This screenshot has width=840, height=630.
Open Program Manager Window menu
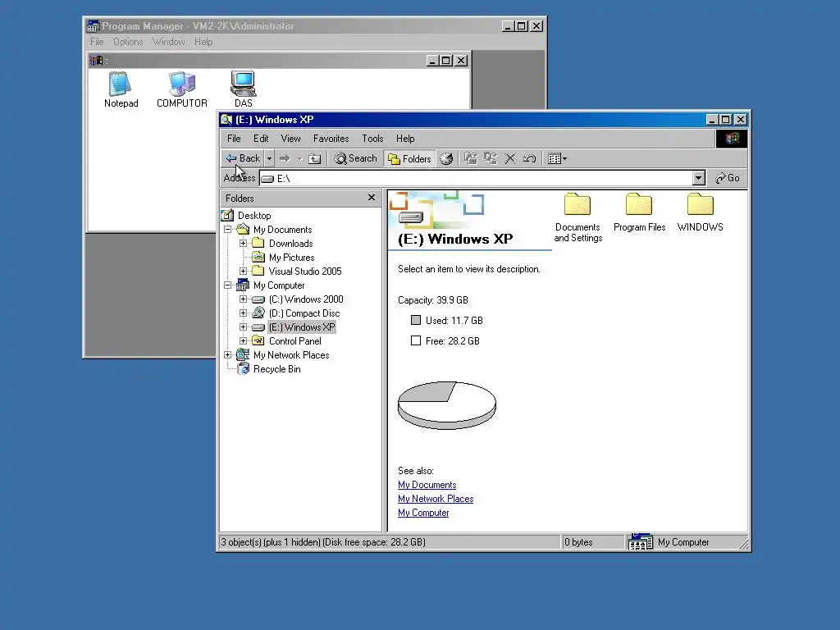[168, 42]
